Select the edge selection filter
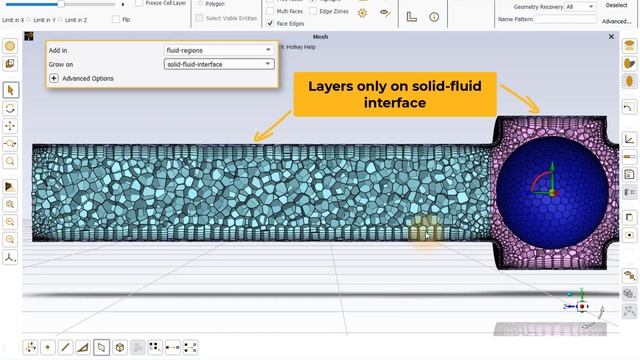640x360 pixels. coord(65,347)
